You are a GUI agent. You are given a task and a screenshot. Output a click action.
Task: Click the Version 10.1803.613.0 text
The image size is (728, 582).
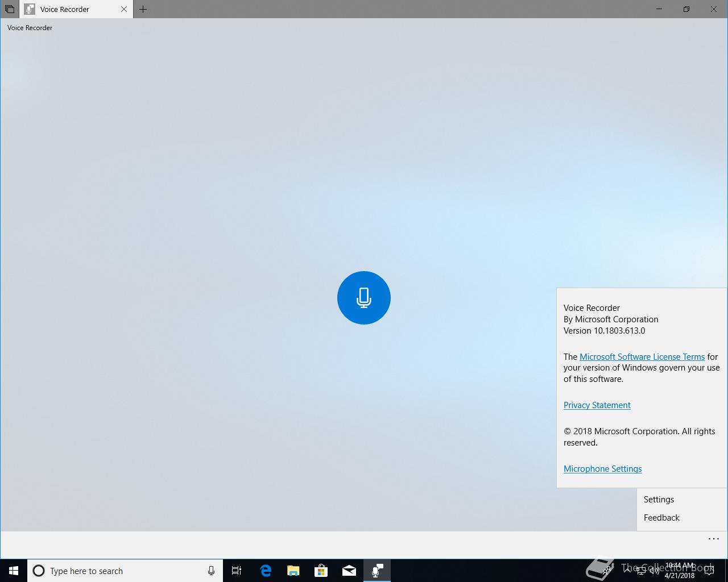pos(604,330)
